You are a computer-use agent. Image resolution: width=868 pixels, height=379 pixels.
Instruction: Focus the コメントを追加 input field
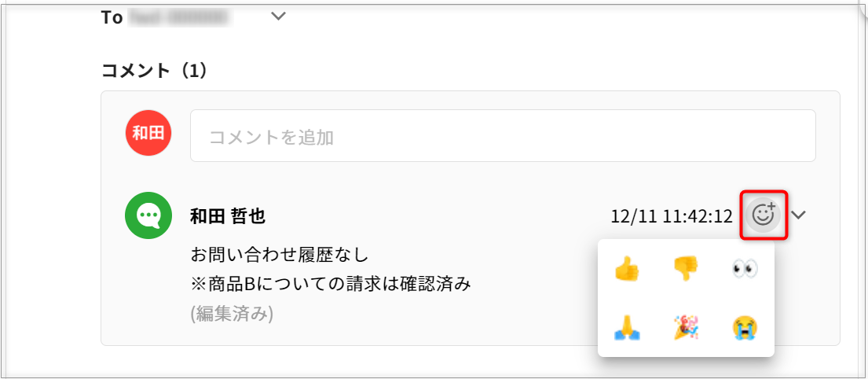503,136
